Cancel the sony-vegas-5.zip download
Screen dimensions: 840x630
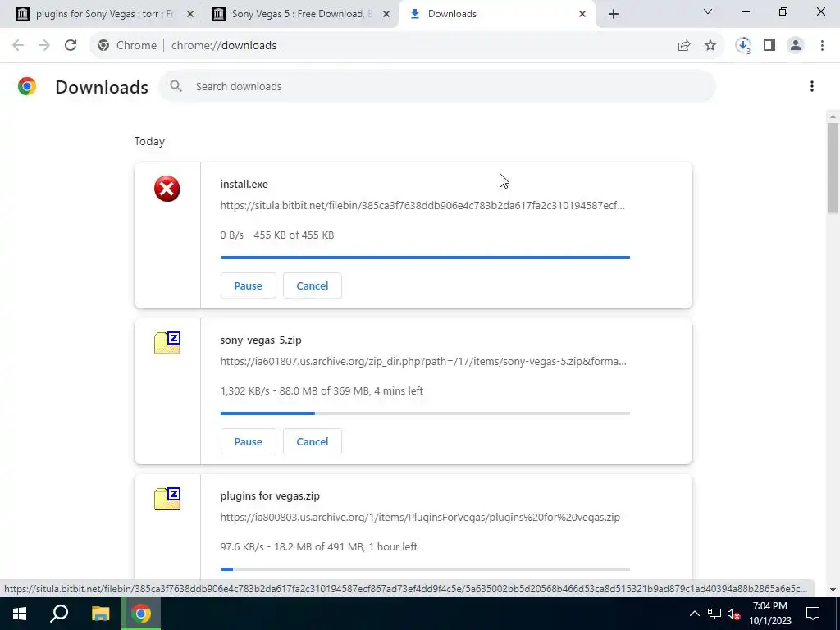pyautogui.click(x=313, y=441)
